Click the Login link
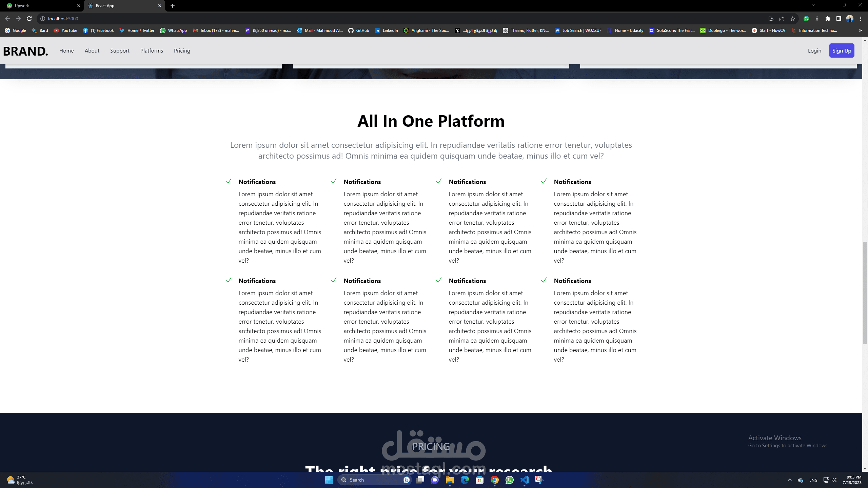This screenshot has height=488, width=868. click(x=814, y=51)
